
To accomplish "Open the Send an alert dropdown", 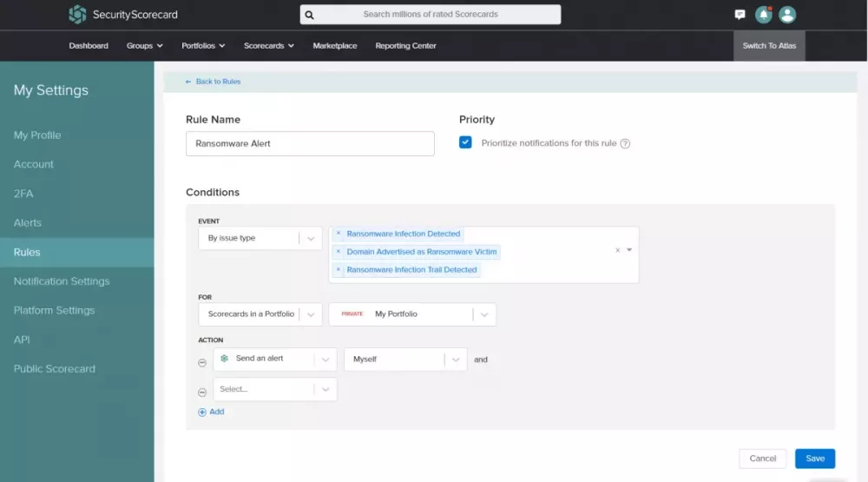I will pyautogui.click(x=275, y=359).
